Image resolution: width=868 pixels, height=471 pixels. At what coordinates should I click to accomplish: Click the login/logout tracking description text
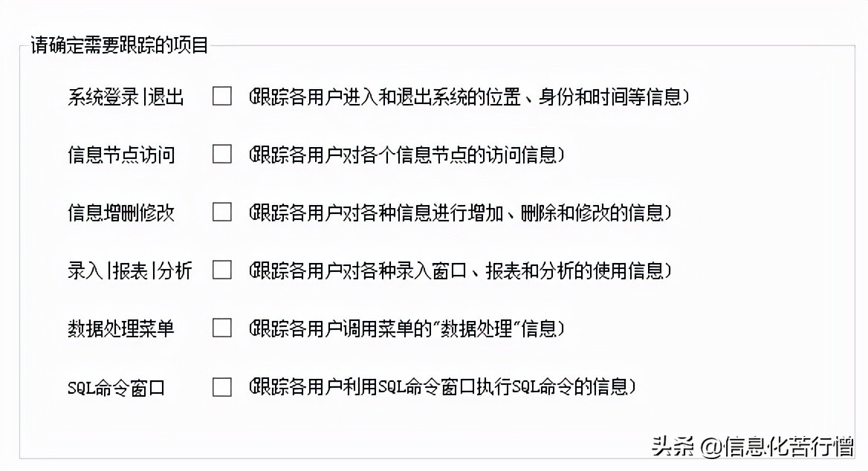coord(470,97)
